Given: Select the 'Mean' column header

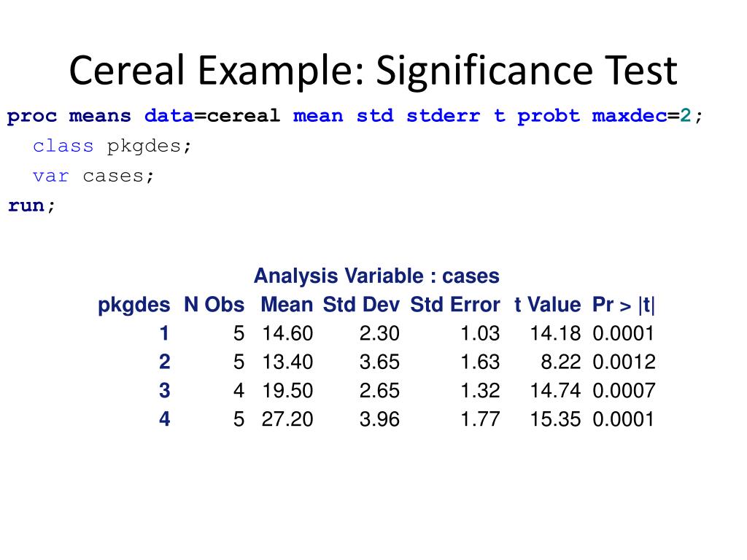Looking at the screenshot, I should (x=287, y=305).
